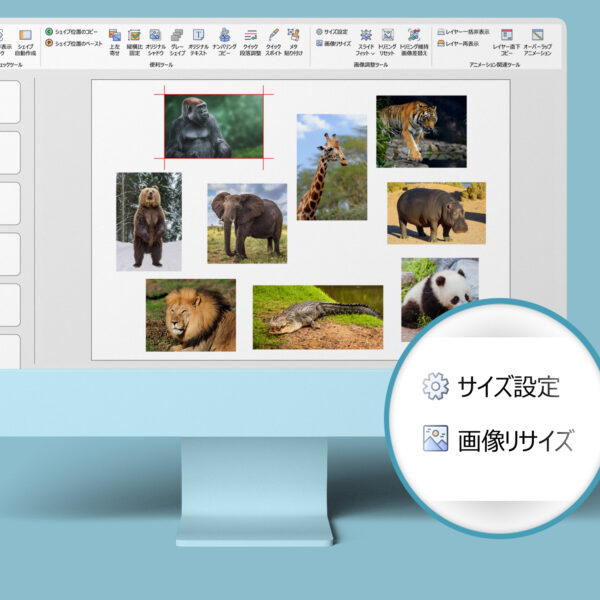This screenshot has width=600, height=600.
Task: Select the crocodile photo
Action: (318, 317)
